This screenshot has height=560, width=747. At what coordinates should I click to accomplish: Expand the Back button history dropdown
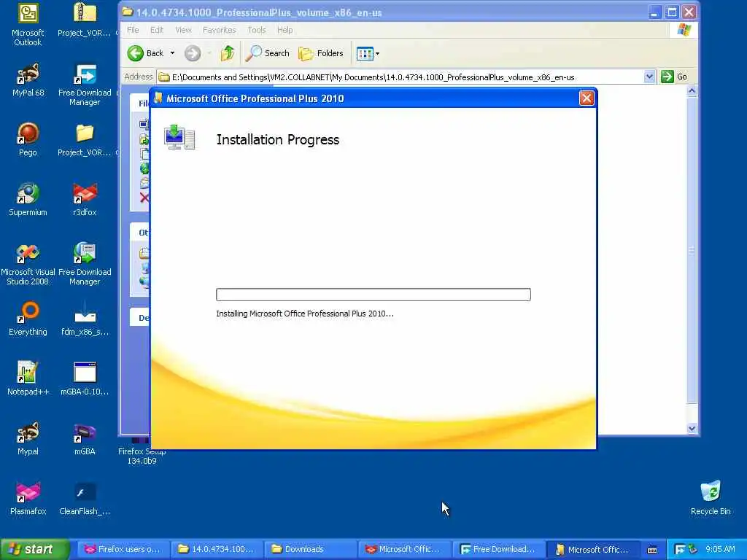tap(172, 53)
